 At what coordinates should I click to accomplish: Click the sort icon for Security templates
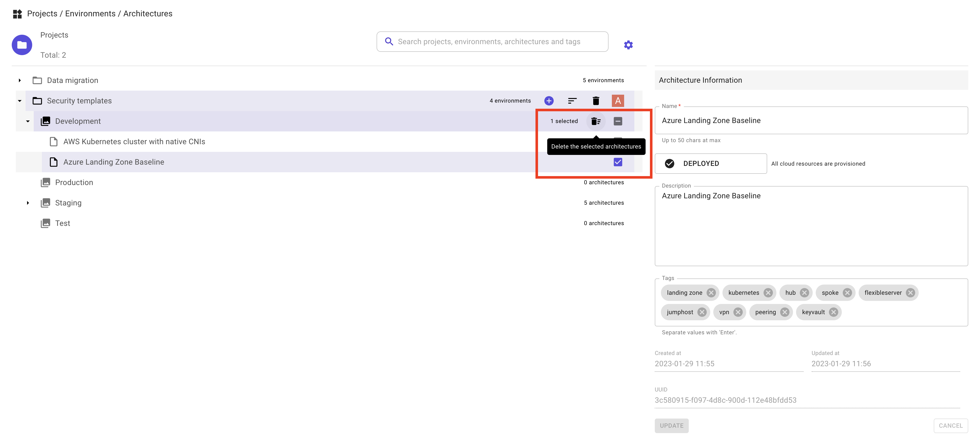click(572, 101)
